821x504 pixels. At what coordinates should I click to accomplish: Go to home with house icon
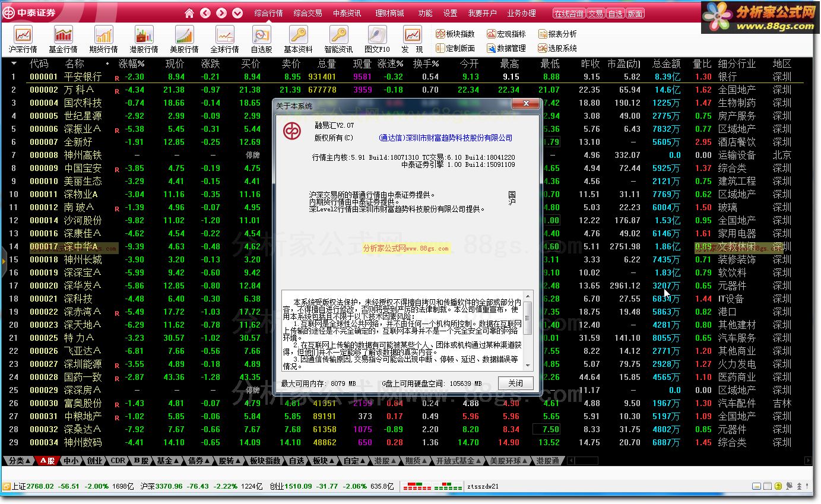189,13
